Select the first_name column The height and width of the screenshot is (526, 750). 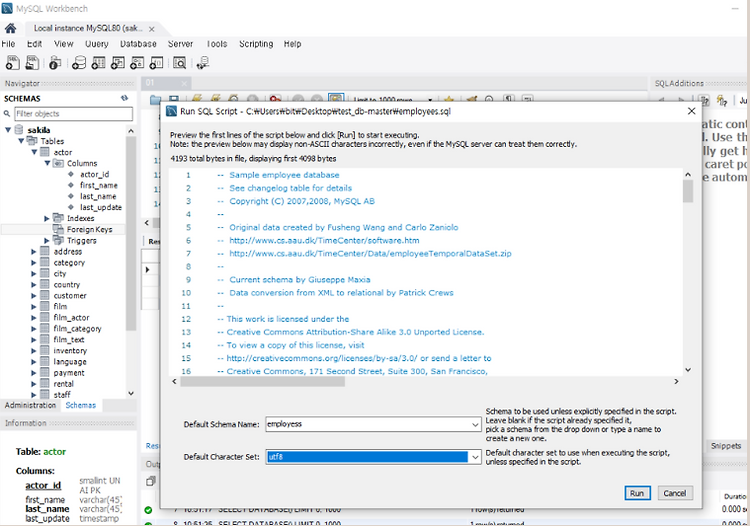[x=99, y=186]
